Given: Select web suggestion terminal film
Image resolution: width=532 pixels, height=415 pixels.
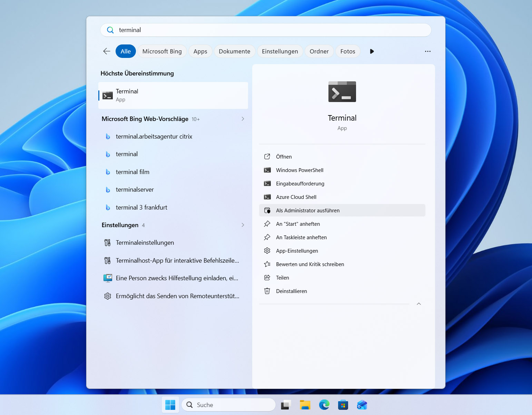Looking at the screenshot, I should pyautogui.click(x=173, y=172).
